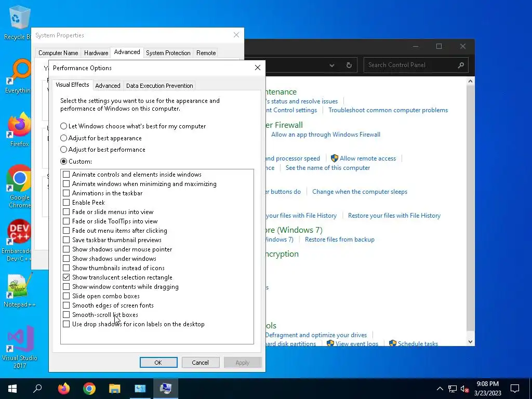Open the Everything search desktop icon
532x399 pixels.
tap(19, 76)
